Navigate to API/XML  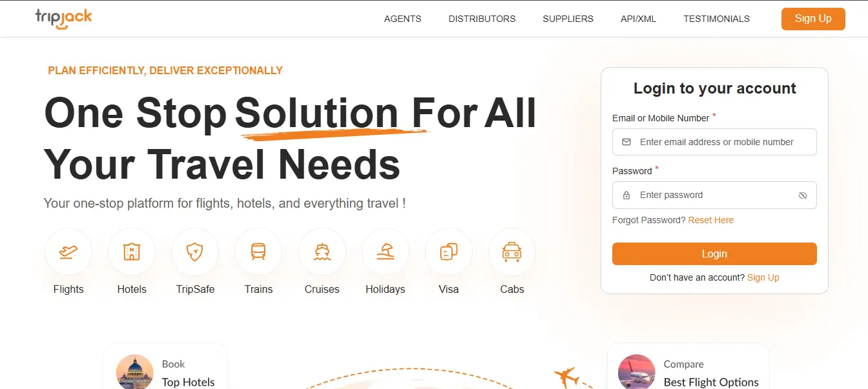pyautogui.click(x=638, y=19)
